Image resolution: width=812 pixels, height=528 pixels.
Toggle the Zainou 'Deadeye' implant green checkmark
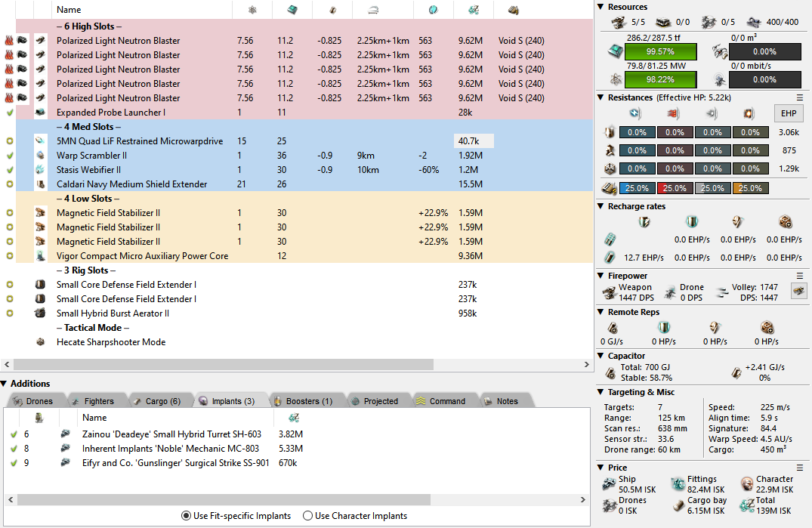coord(14,434)
